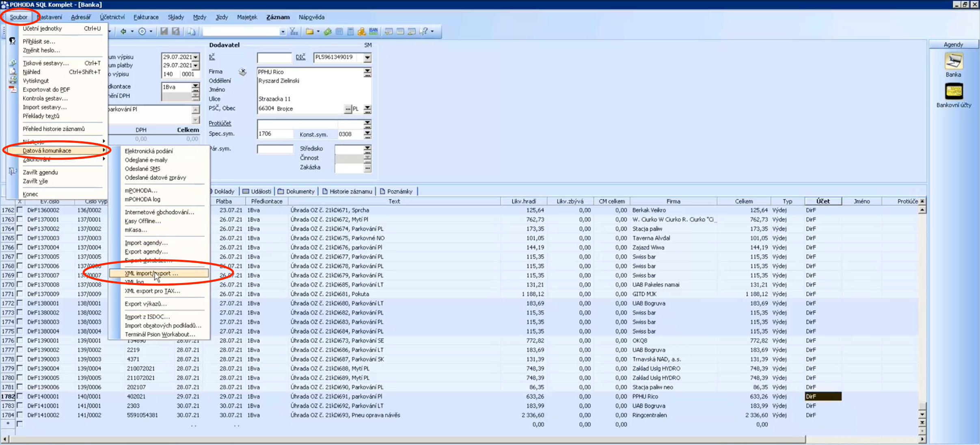Viewport: 980px width, 445px height.
Task: Click the first calculator toolbar icon
Action: (x=339, y=31)
